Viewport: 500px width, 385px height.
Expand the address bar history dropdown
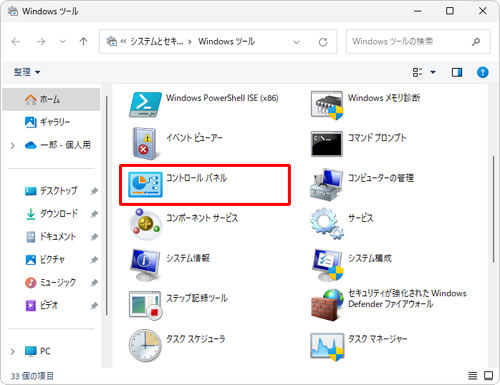tap(296, 42)
